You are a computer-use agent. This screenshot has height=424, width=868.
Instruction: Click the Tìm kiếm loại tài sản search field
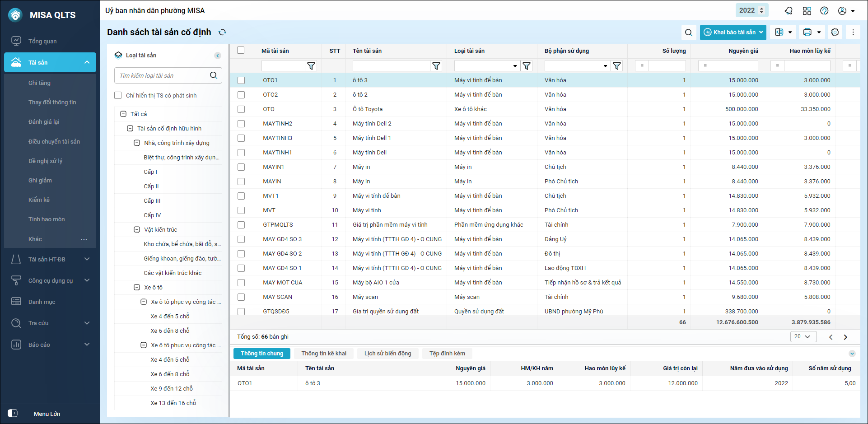[163, 75]
